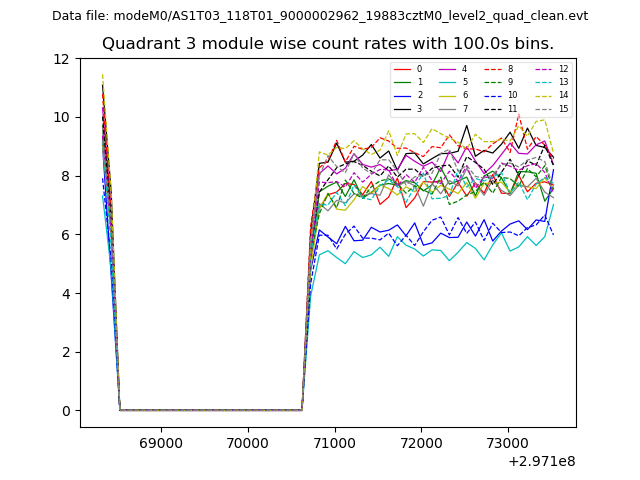Click the gray solid legend entry 7
640x480 pixels.
(x=455, y=108)
